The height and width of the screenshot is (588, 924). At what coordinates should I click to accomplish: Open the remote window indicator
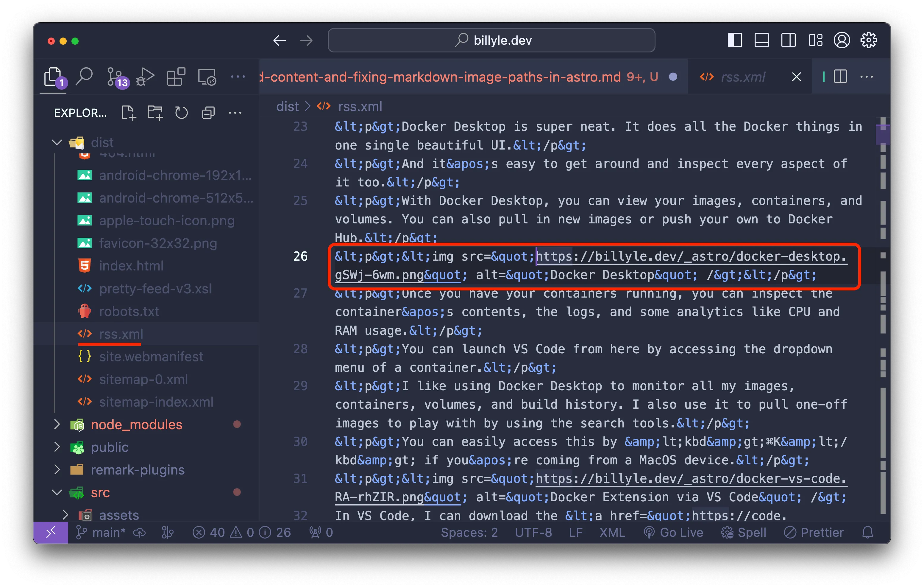[51, 532]
